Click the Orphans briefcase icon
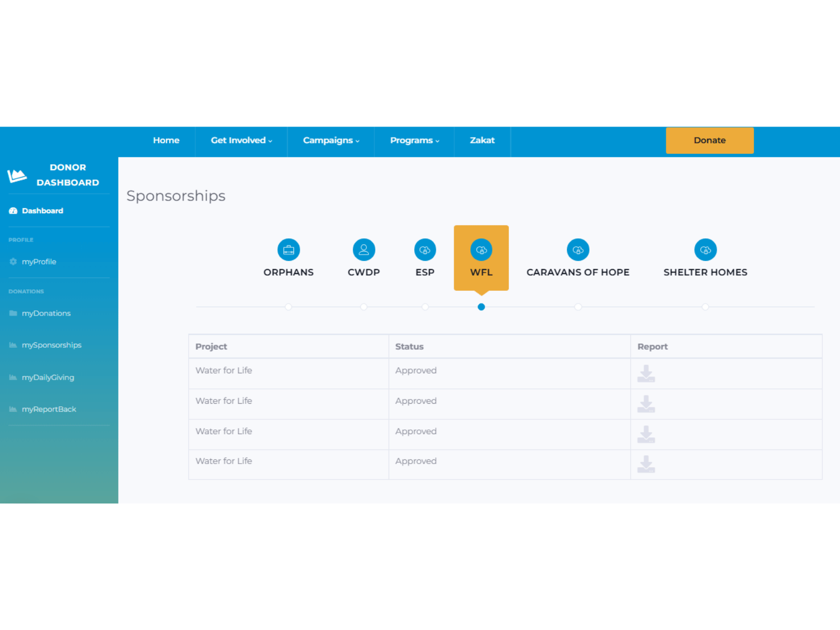The width and height of the screenshot is (840, 630). 288,250
